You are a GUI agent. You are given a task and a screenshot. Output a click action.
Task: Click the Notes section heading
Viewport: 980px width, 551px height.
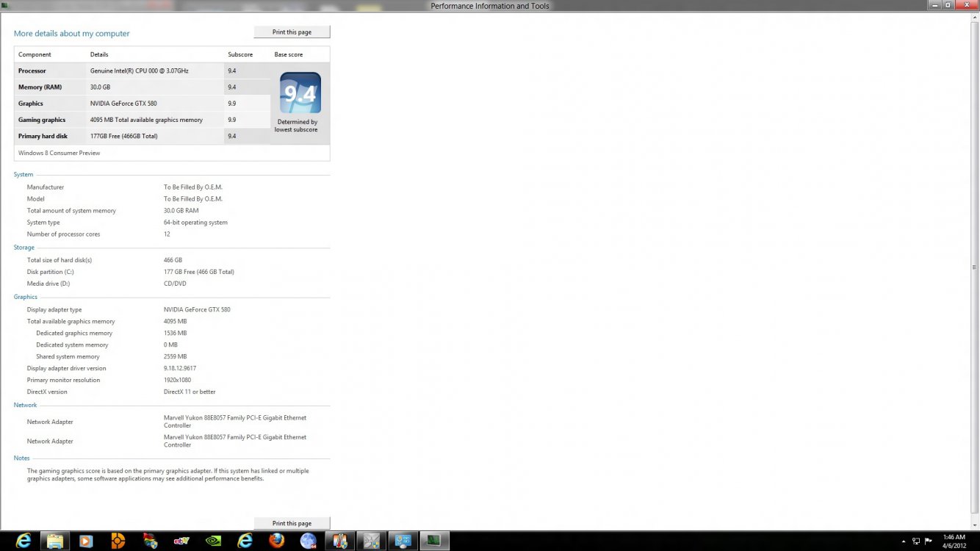point(22,458)
